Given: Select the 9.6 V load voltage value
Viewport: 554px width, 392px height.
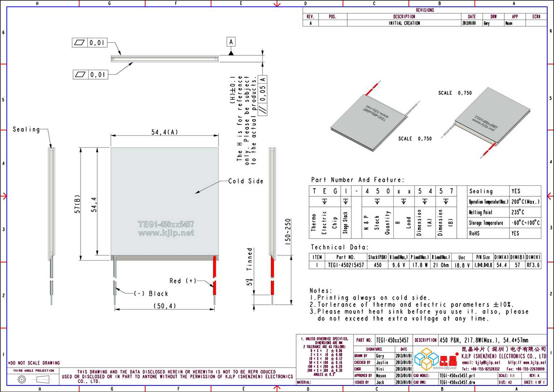Looking at the screenshot, I should tap(399, 265).
